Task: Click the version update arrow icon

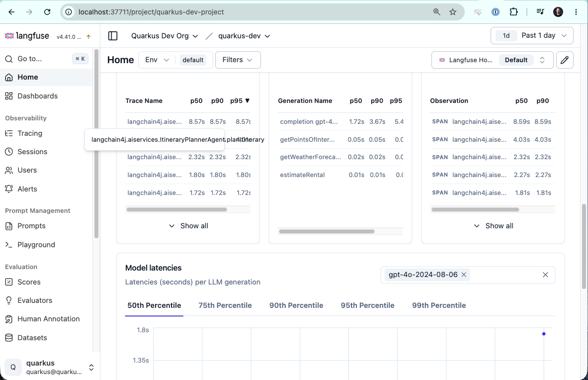Action: tap(88, 37)
